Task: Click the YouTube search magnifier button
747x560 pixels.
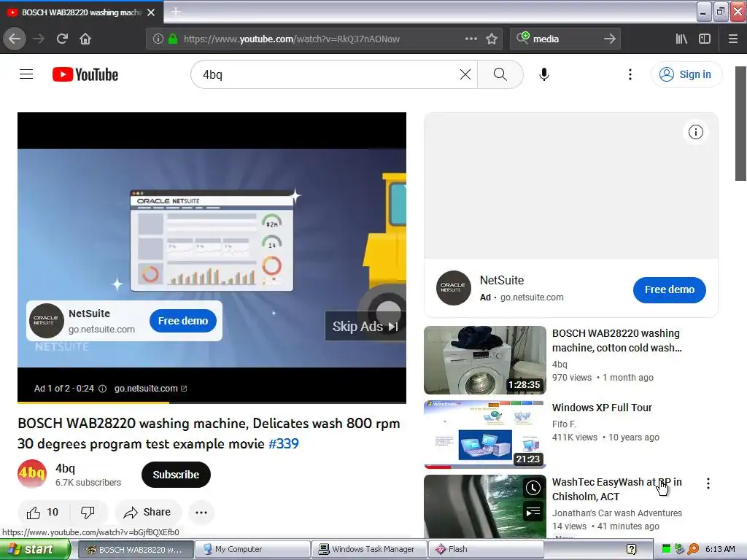Action: coord(500,74)
